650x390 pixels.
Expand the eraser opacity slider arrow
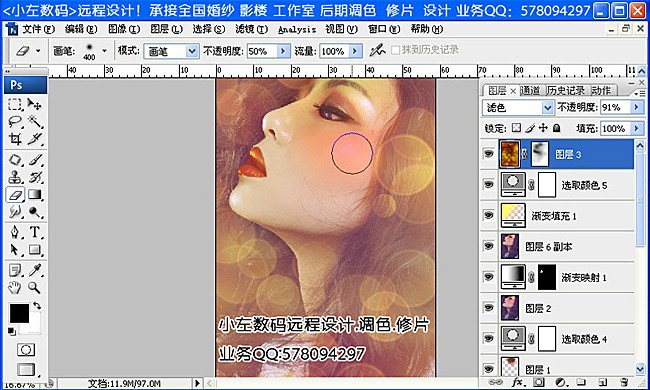[x=283, y=51]
